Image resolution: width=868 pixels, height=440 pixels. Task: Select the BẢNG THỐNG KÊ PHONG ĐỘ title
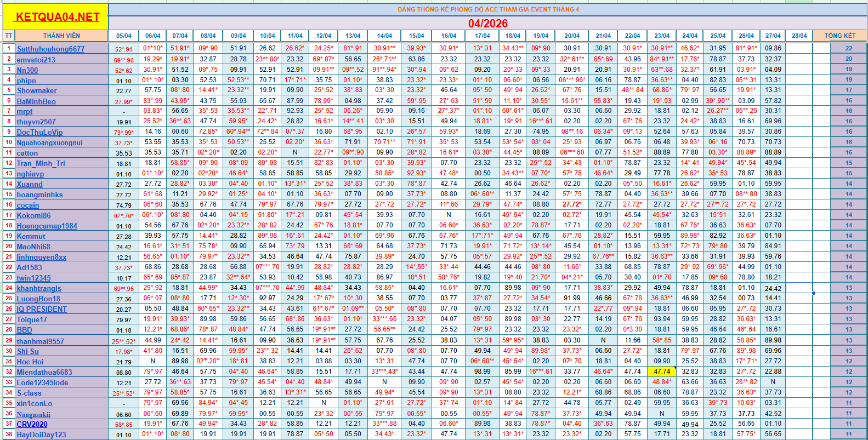point(488,9)
